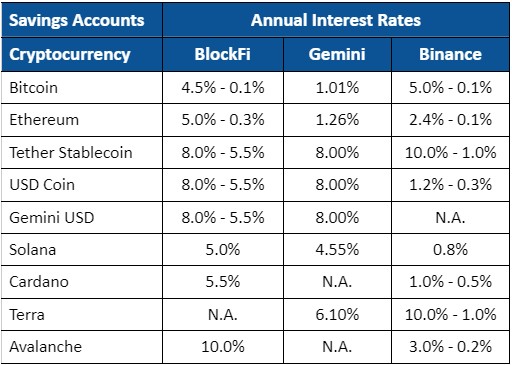Select Avalanche's BlockFi rate 10.0%
The width and height of the screenshot is (512, 365).
click(x=223, y=347)
